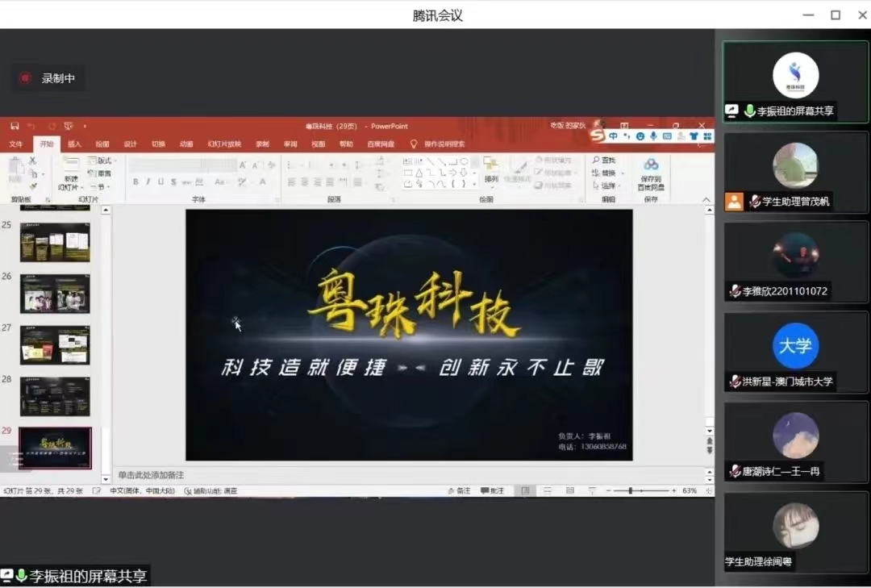Toggle left text alignment in paragraph group
The image size is (871, 588).
click(292, 181)
